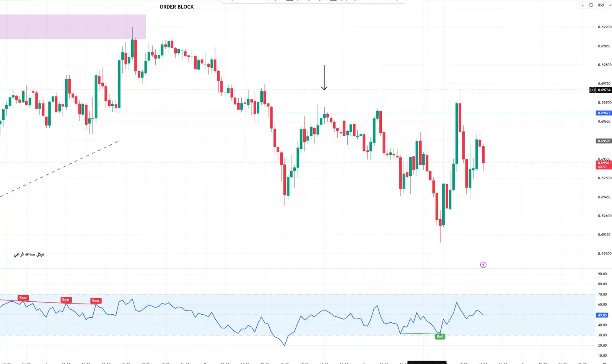Click the 0.69300 price scale value
Viewport: 612px width, 364px height.
click(604, 254)
